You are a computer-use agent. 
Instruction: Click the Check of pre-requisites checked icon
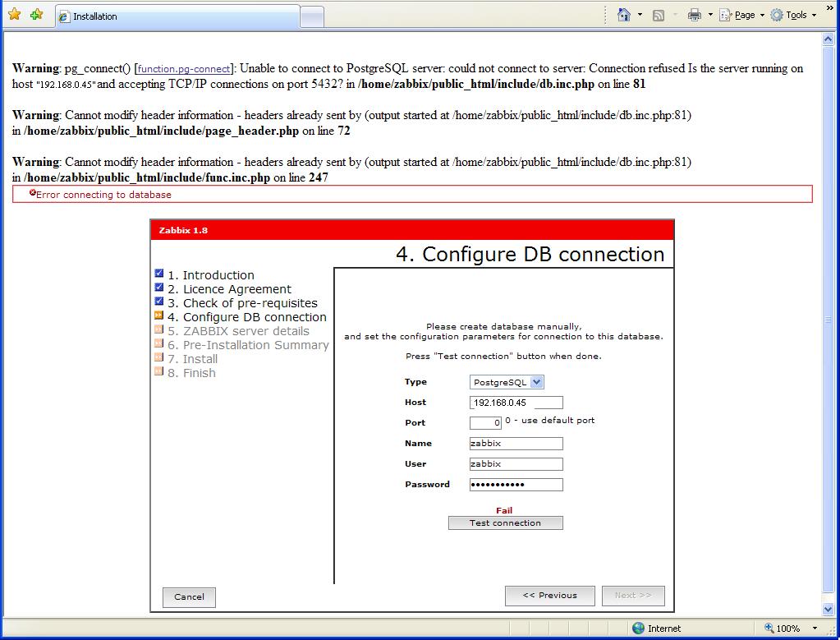(159, 302)
